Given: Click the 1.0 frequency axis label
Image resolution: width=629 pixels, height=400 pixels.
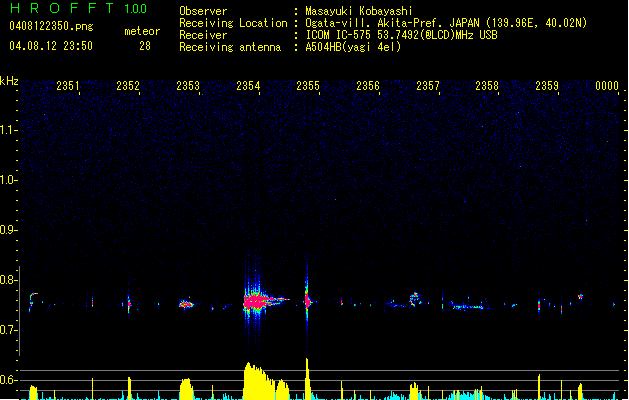Looking at the screenshot, I should [8, 180].
